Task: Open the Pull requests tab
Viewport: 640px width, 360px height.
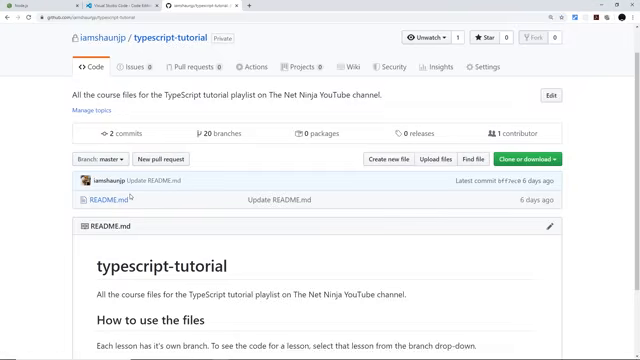Action: click(x=194, y=67)
